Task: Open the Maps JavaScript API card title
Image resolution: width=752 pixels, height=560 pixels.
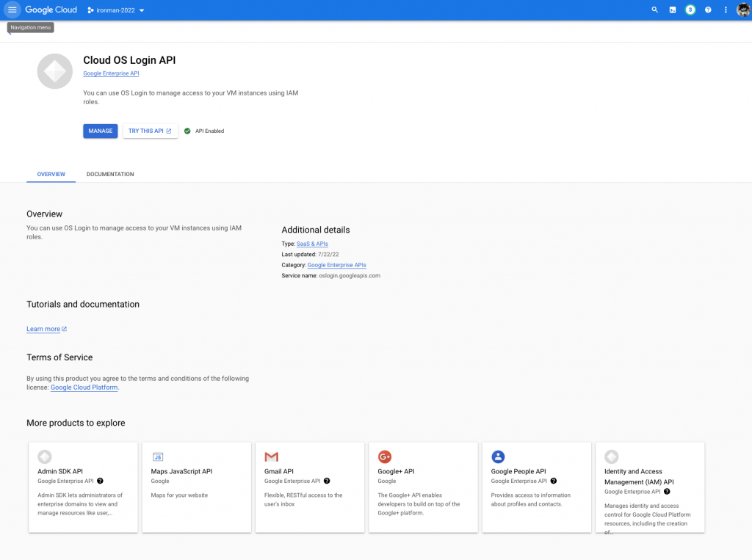Action: (x=181, y=471)
